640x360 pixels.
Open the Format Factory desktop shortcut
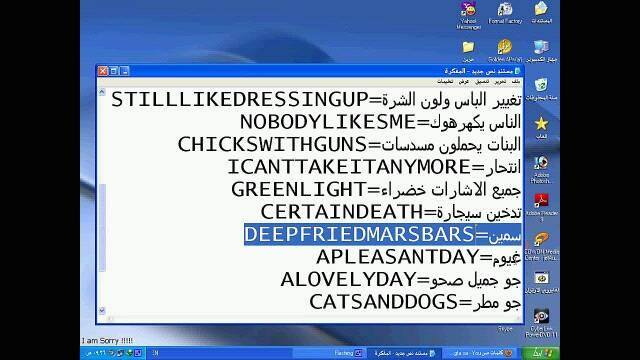pyautogui.click(x=505, y=13)
